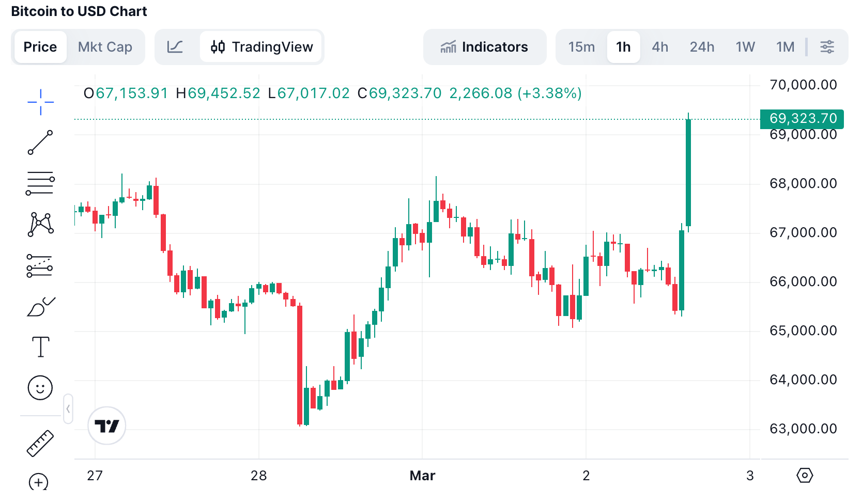Viewport: 862px width, 504px height.
Task: Open chart axis settings hexagon icon
Action: click(x=805, y=475)
